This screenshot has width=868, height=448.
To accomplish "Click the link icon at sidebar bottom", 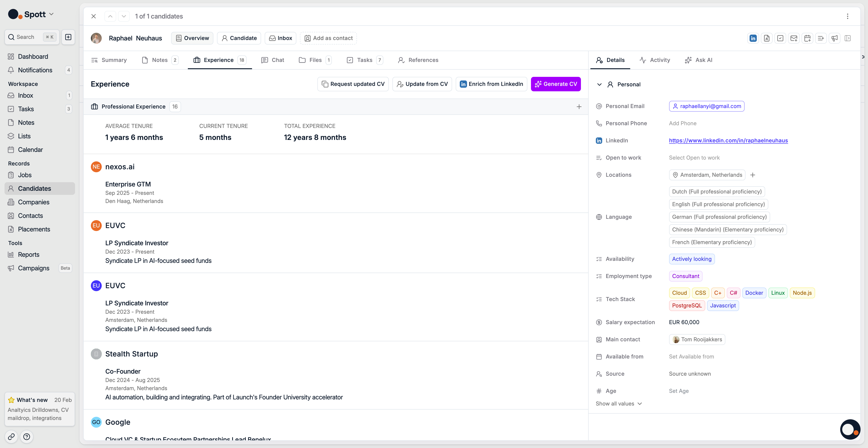I will tap(11, 436).
